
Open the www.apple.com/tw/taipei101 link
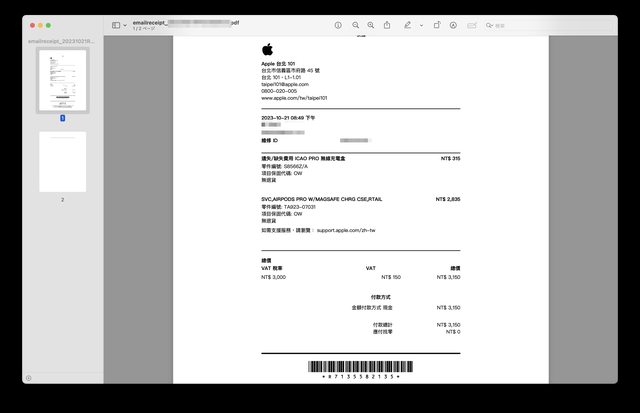coord(294,98)
